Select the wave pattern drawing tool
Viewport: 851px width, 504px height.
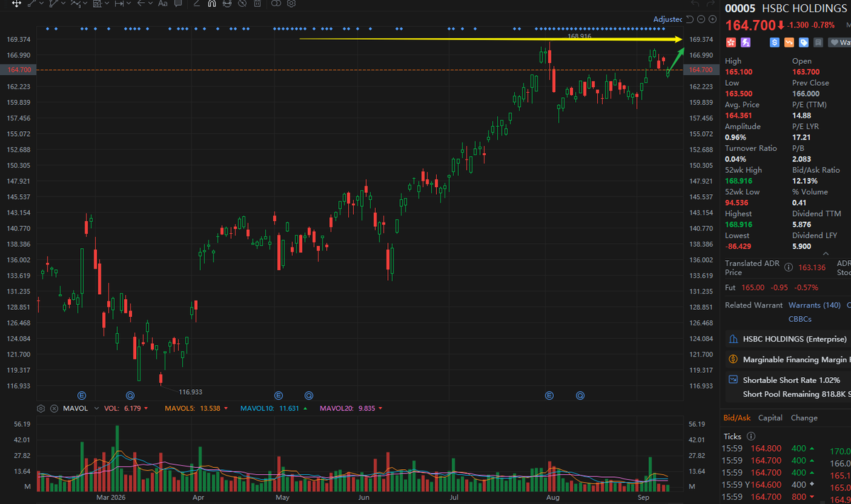click(75, 4)
